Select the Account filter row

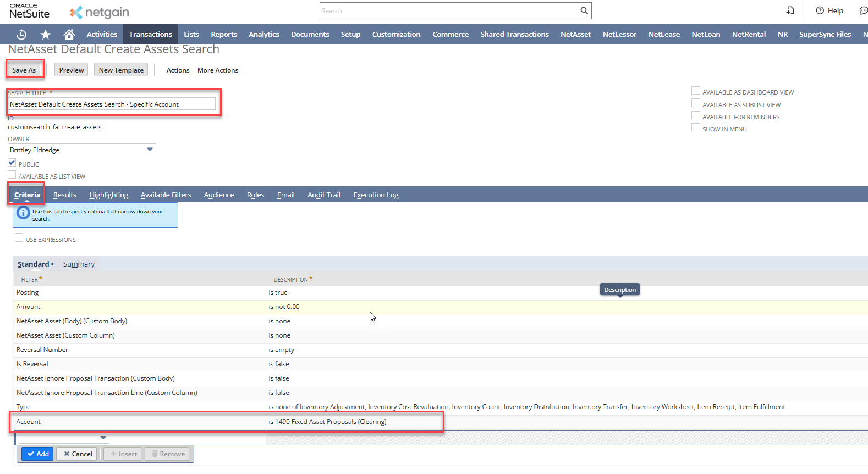click(x=29, y=422)
